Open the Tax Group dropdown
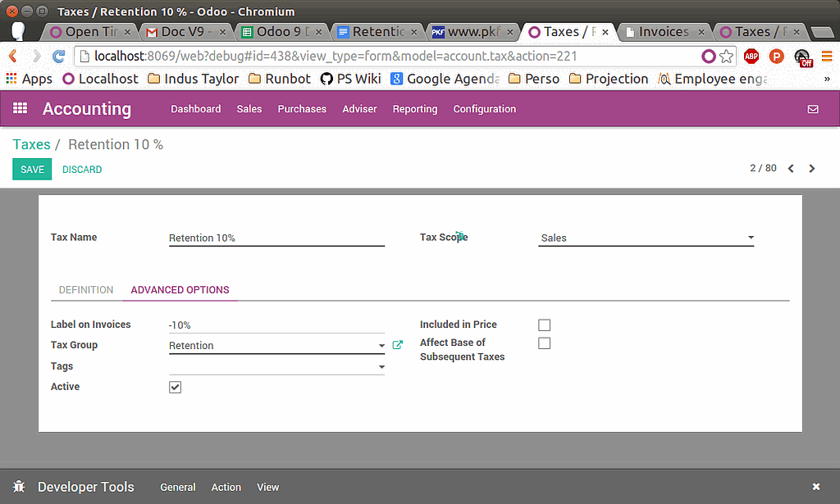The image size is (840, 504). (x=381, y=346)
